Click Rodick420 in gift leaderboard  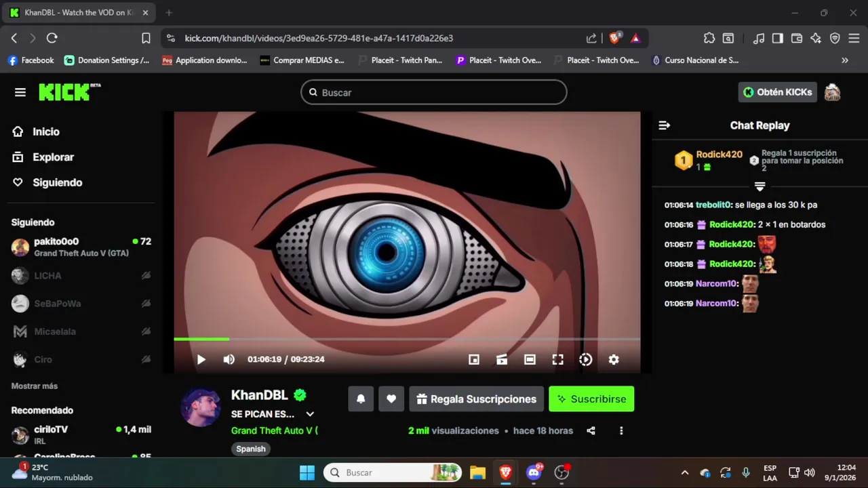pos(719,155)
